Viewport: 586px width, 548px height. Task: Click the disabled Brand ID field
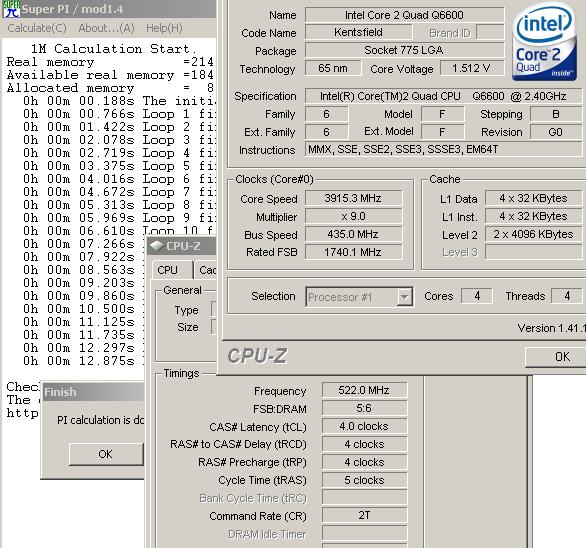click(490, 33)
